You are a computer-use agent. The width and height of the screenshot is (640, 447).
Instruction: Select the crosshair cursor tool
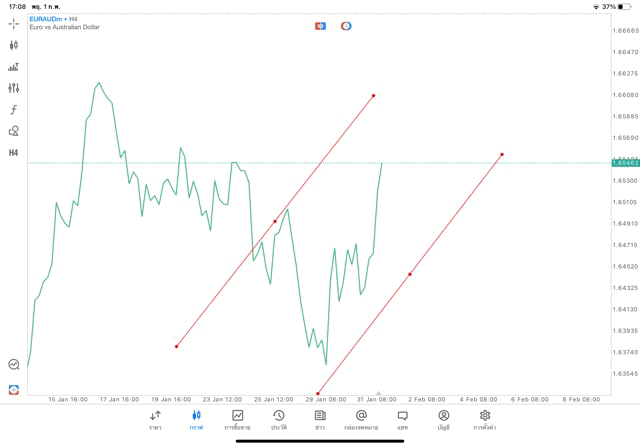(14, 23)
